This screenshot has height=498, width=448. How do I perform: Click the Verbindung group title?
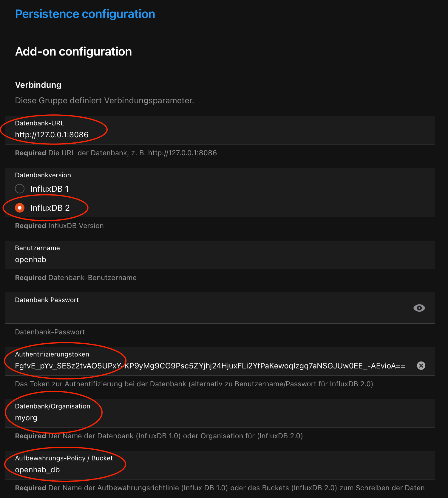(x=38, y=85)
